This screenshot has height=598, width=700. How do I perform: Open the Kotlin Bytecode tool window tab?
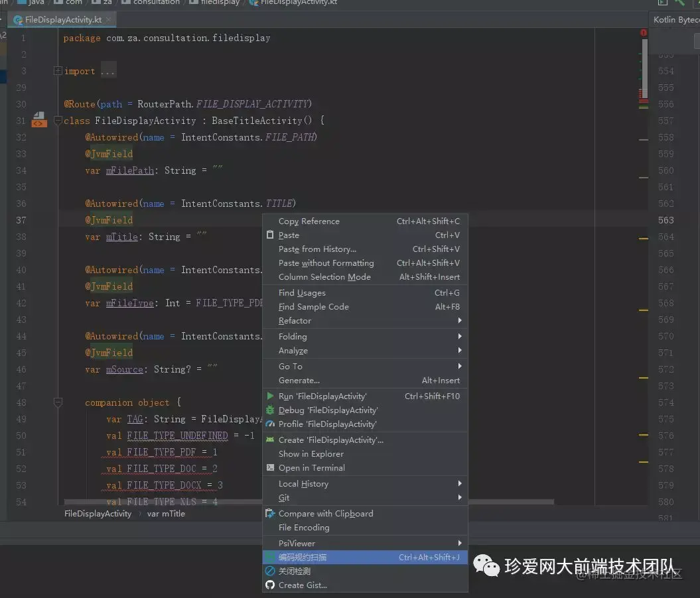click(675, 20)
